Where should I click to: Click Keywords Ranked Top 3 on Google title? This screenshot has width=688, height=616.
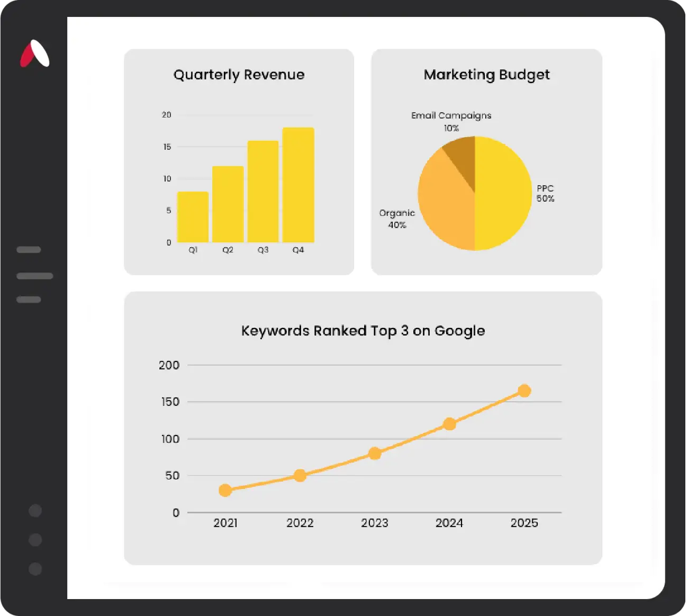(x=363, y=331)
